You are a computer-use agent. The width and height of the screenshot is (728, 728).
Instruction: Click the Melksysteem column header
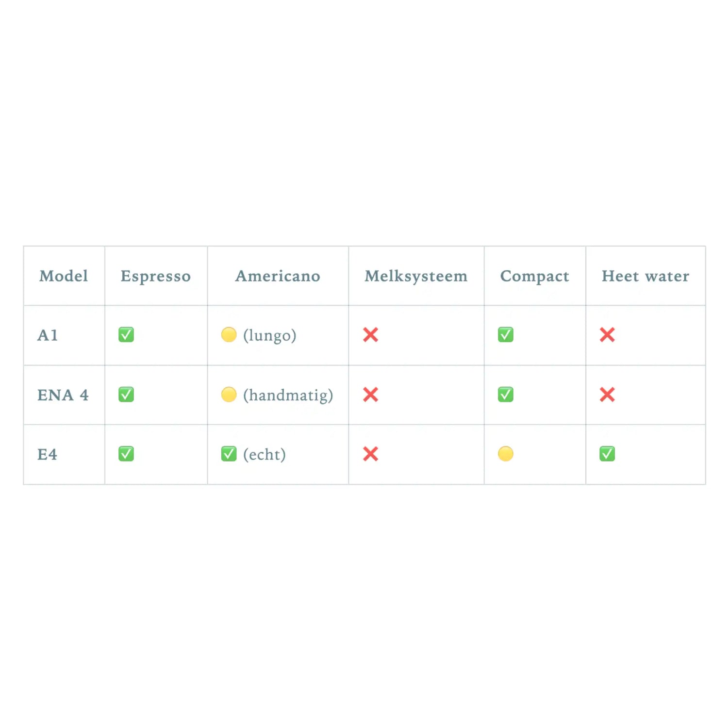[416, 276]
